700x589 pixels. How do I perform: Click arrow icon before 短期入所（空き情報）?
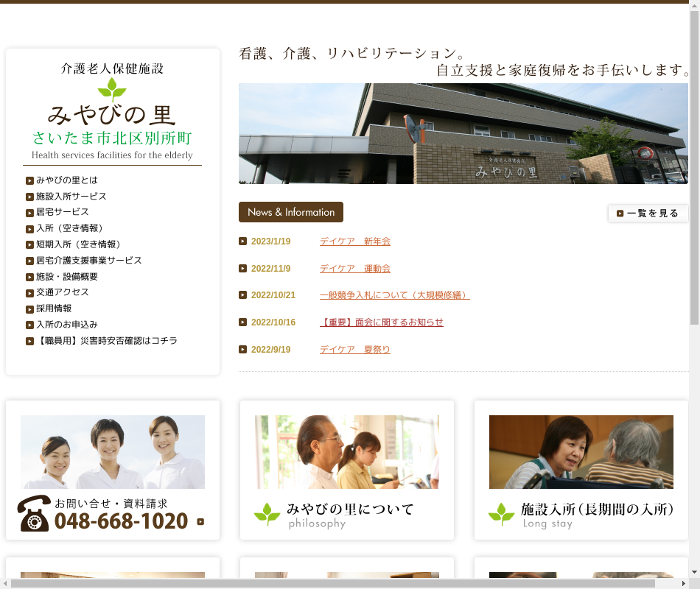click(30, 244)
